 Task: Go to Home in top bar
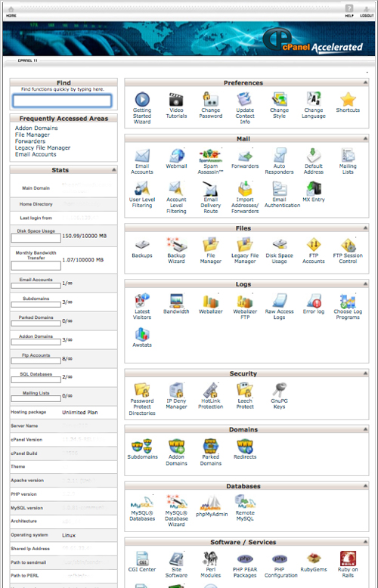11,11
